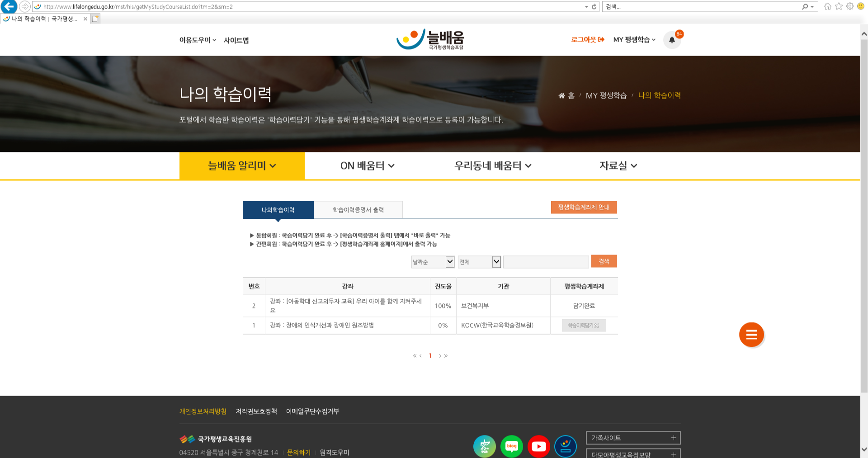The height and width of the screenshot is (458, 868).
Task: Open browser home icon
Action: [x=828, y=6]
